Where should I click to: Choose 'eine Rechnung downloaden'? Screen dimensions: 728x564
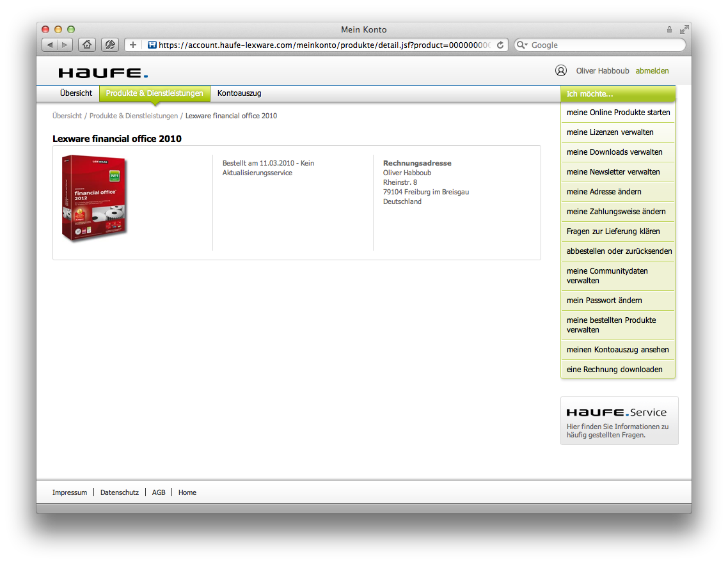[618, 370]
